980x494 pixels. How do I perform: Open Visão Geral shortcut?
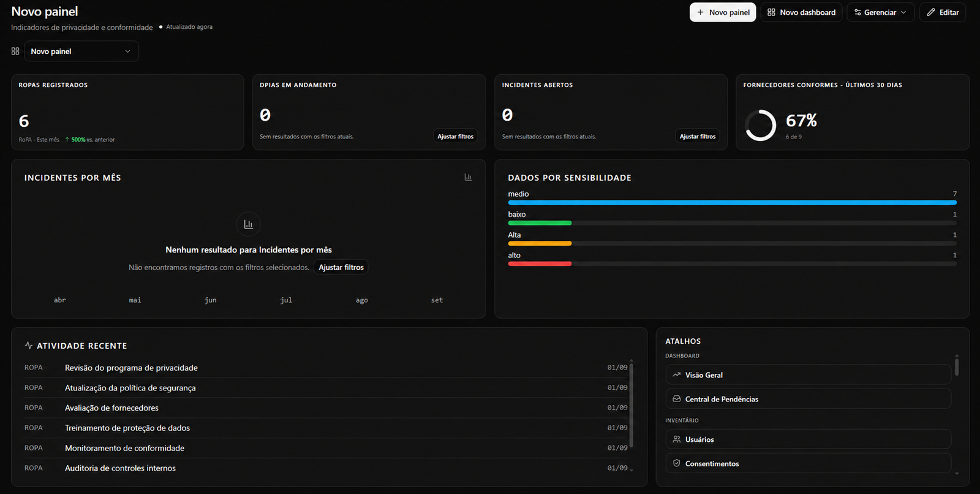(x=808, y=374)
